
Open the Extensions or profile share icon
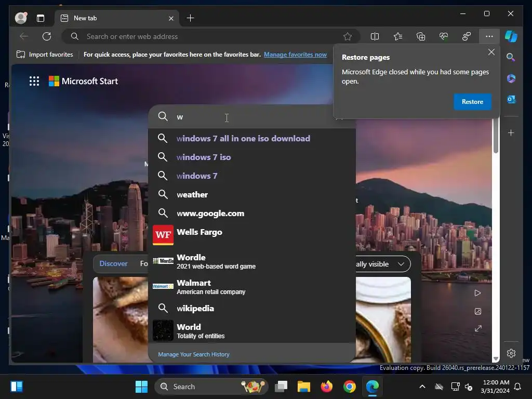click(467, 36)
